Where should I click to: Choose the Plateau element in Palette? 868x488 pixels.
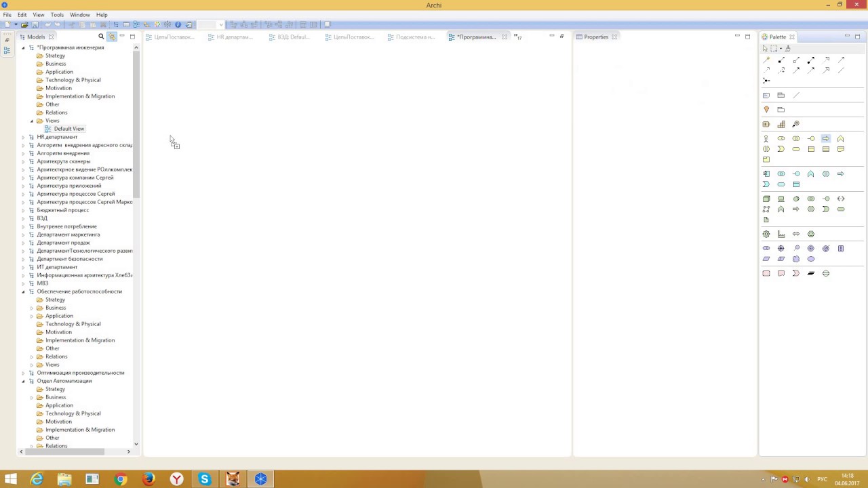[811, 273]
